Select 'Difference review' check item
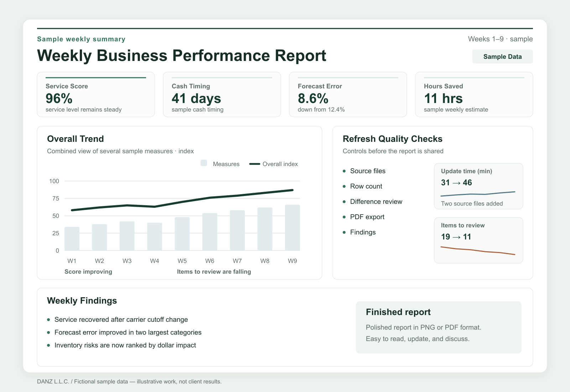 (x=372, y=202)
